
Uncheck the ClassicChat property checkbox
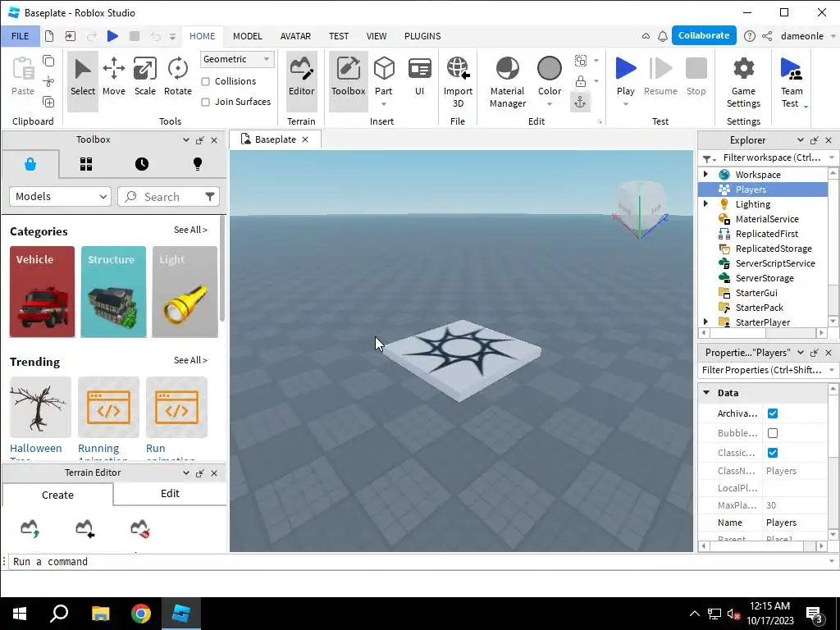point(773,453)
